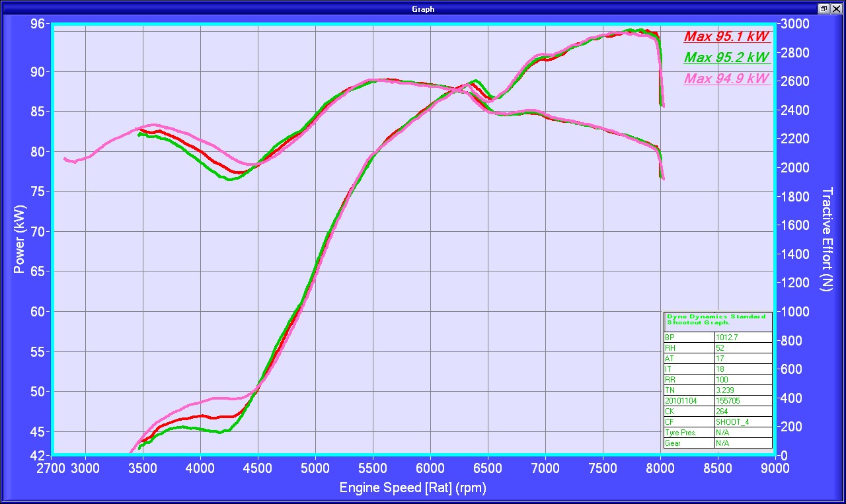This screenshot has height=504, width=846.
Task: Click the red Max 95.1 kW label
Action: 726,36
